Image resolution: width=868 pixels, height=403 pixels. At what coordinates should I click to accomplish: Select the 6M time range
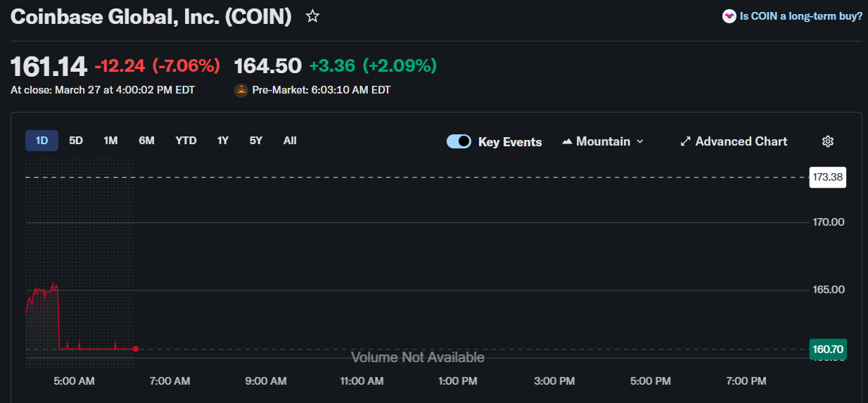146,141
